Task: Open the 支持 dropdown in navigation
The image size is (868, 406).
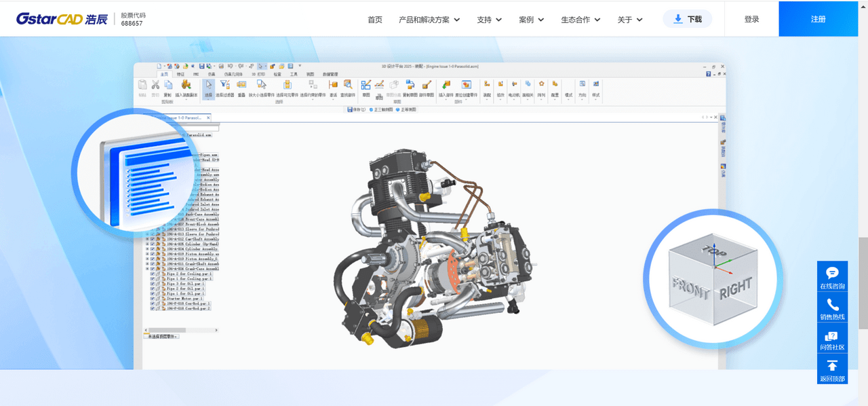Action: click(489, 20)
